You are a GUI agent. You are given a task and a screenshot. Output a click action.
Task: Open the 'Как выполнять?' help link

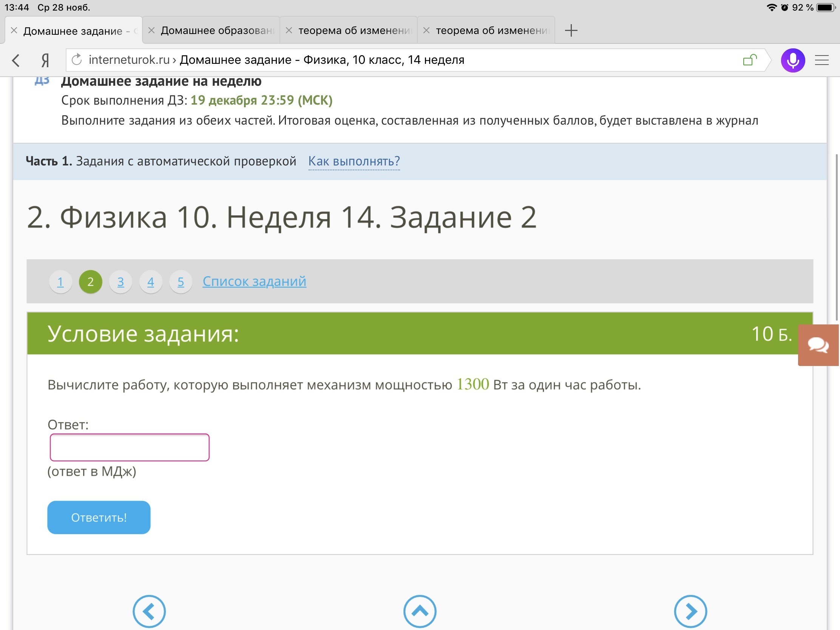click(354, 161)
